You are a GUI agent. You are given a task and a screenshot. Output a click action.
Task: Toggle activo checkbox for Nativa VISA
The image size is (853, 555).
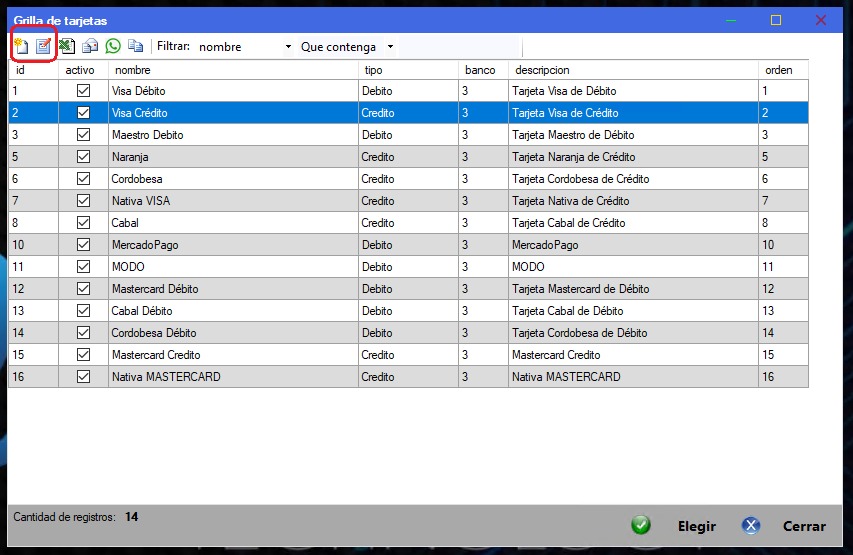pyautogui.click(x=83, y=200)
